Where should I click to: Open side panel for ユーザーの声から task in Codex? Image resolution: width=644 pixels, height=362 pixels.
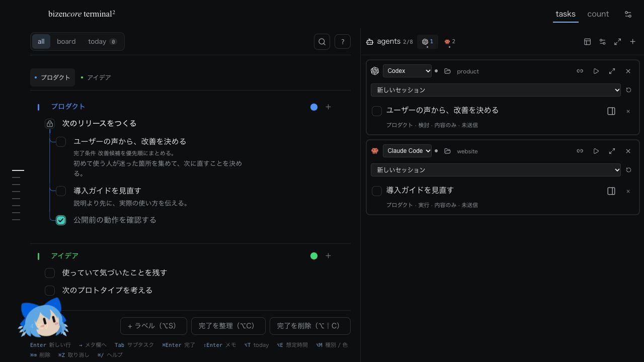tap(611, 111)
